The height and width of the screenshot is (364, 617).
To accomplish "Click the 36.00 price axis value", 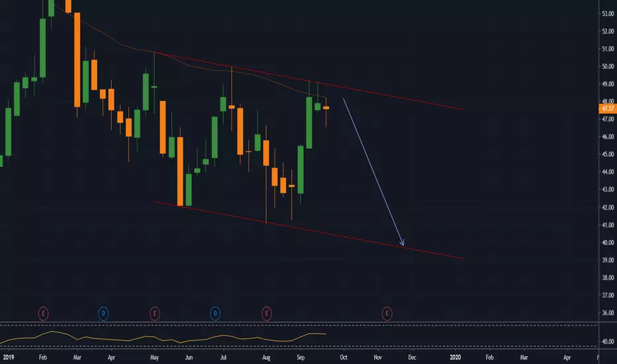I will click(608, 313).
